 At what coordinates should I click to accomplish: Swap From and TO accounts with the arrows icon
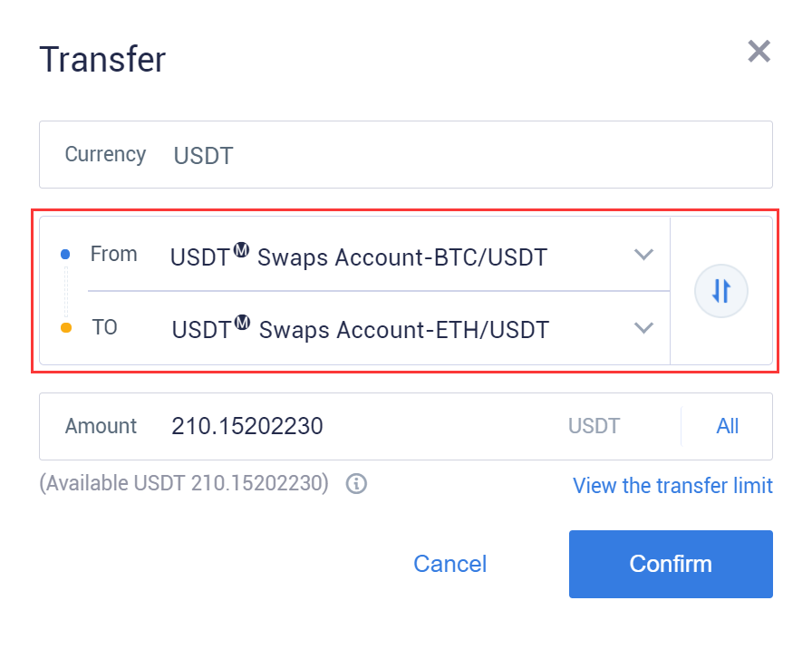[x=720, y=291]
